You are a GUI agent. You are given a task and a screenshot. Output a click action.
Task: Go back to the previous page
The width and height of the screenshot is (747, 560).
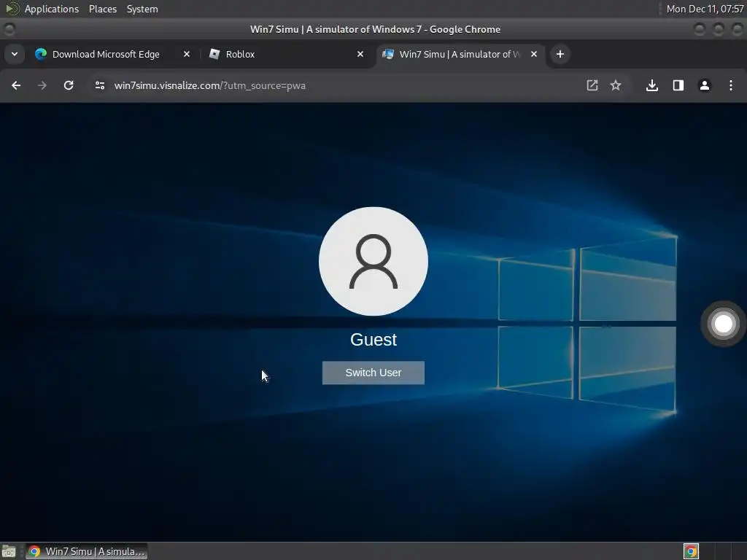point(16,85)
